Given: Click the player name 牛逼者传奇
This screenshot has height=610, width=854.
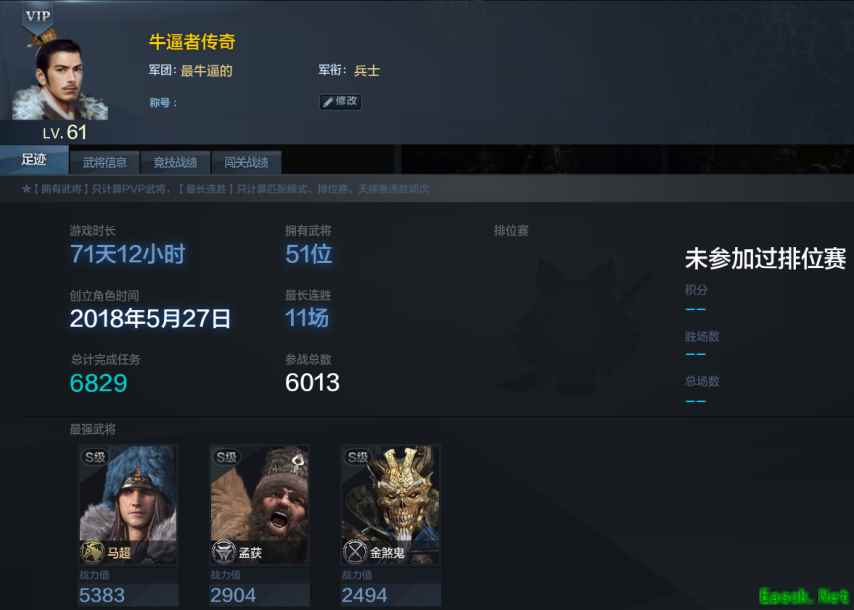Looking at the screenshot, I should (192, 42).
